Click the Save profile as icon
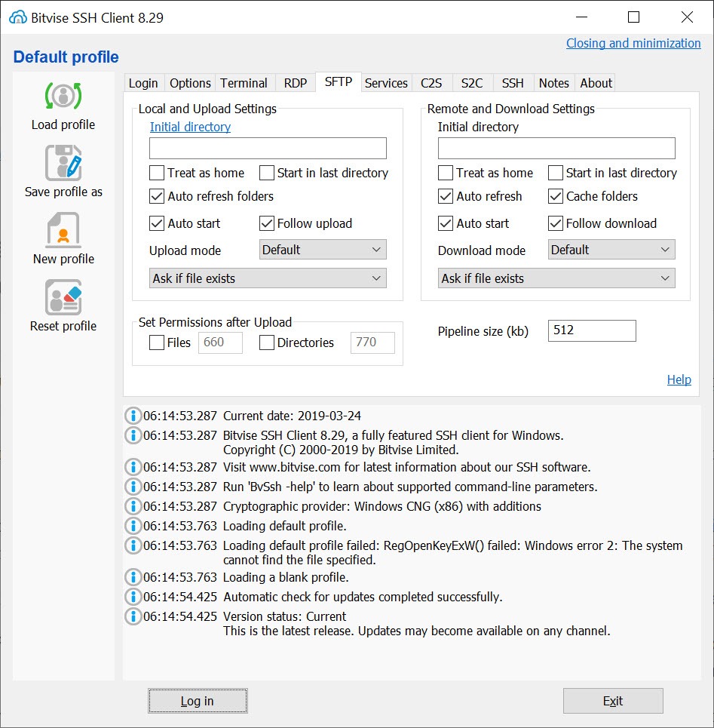Viewport: 714px width, 728px height. (x=63, y=163)
